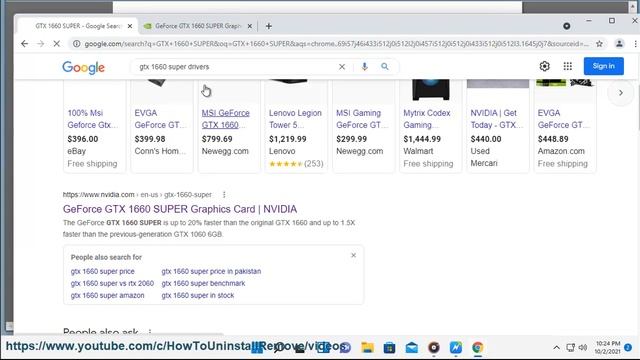Open the volume control in system tray
This screenshot has height=360, width=640.
pyautogui.click(x=583, y=348)
